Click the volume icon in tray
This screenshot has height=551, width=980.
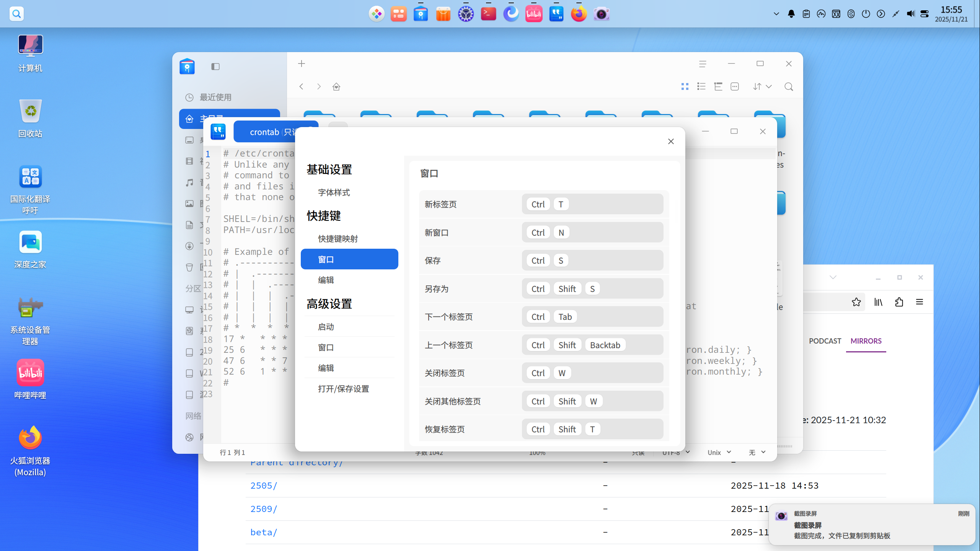click(911, 14)
